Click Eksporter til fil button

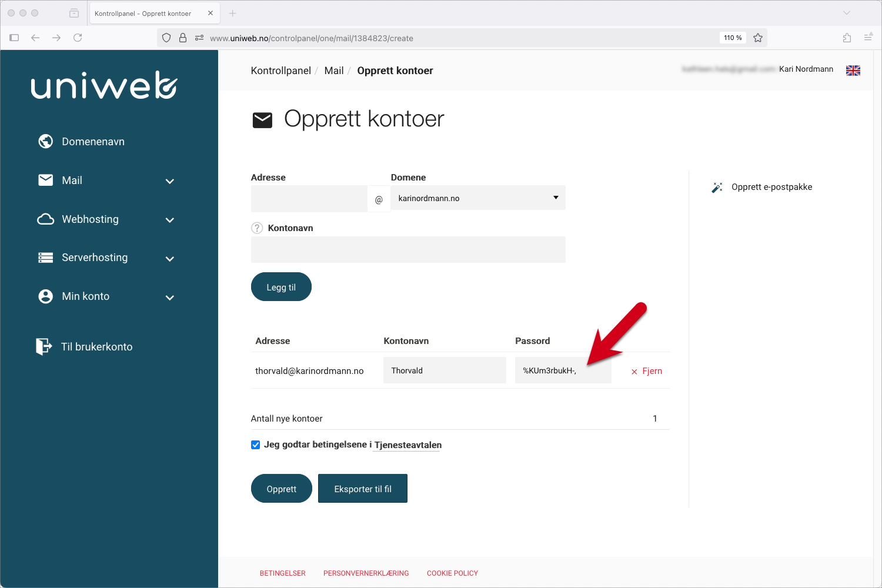pos(363,489)
